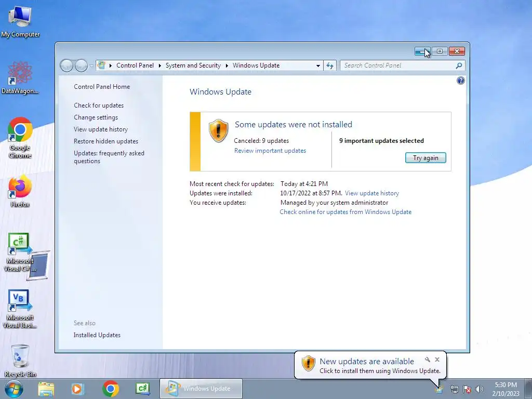Dismiss the new updates notification balloon
532x399 pixels.
(x=437, y=360)
